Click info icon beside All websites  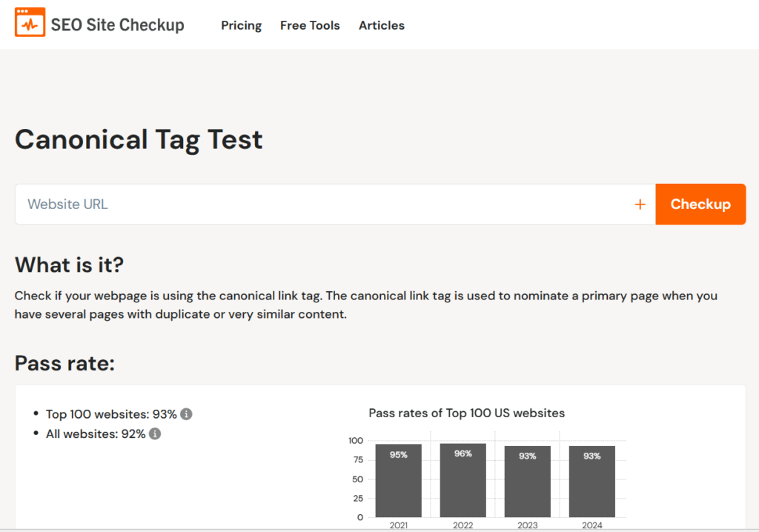[x=155, y=434]
